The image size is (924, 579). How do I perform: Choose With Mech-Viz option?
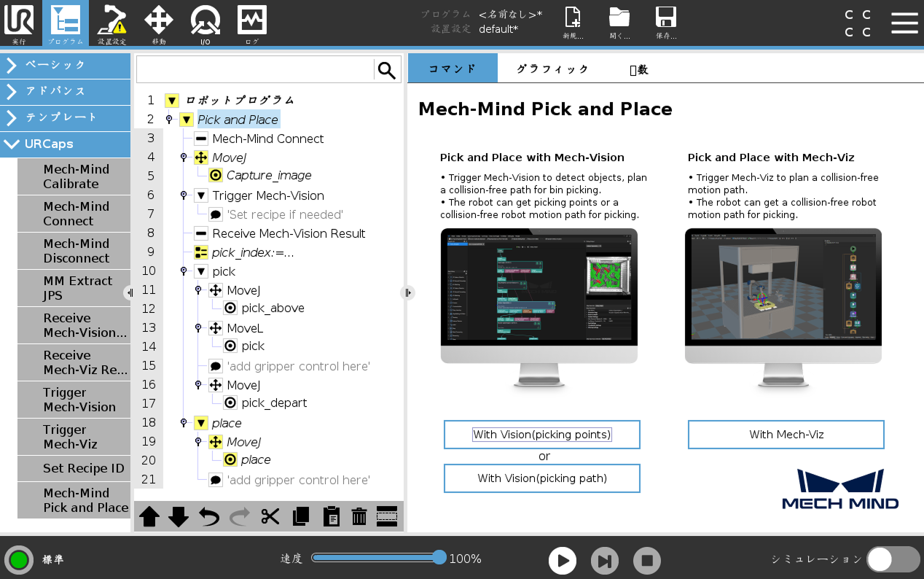(x=786, y=435)
